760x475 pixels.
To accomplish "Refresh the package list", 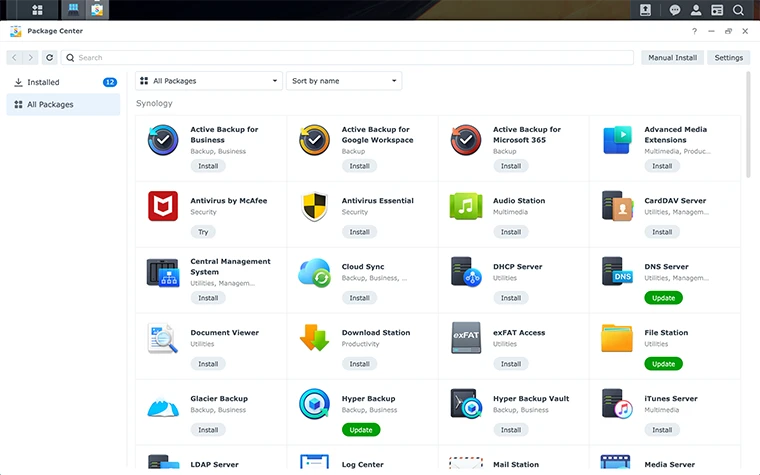I will click(49, 58).
